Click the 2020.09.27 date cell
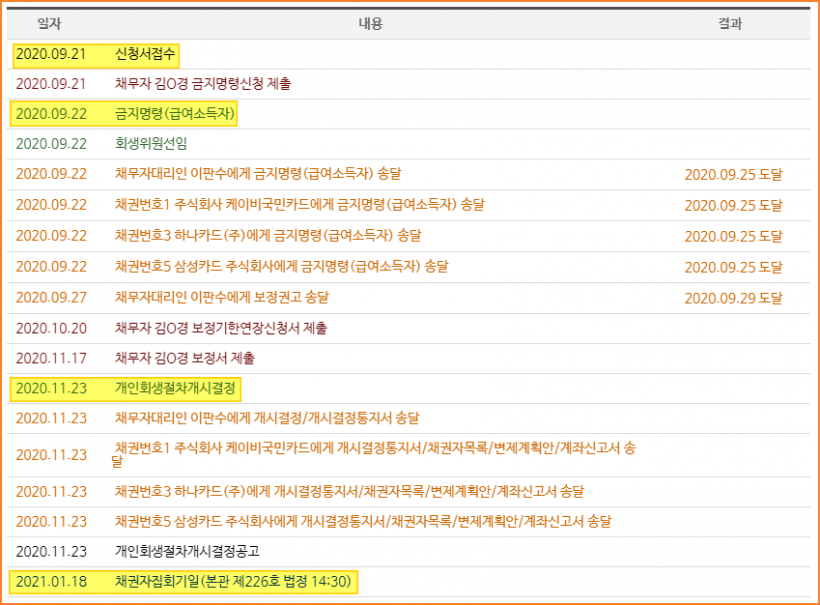This screenshot has width=820, height=605. click(51, 297)
